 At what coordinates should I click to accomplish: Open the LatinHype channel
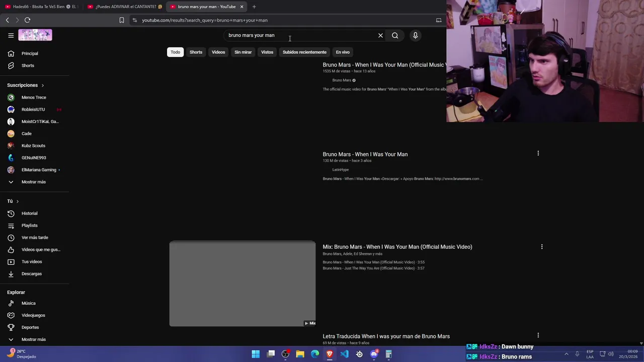pyautogui.click(x=340, y=170)
